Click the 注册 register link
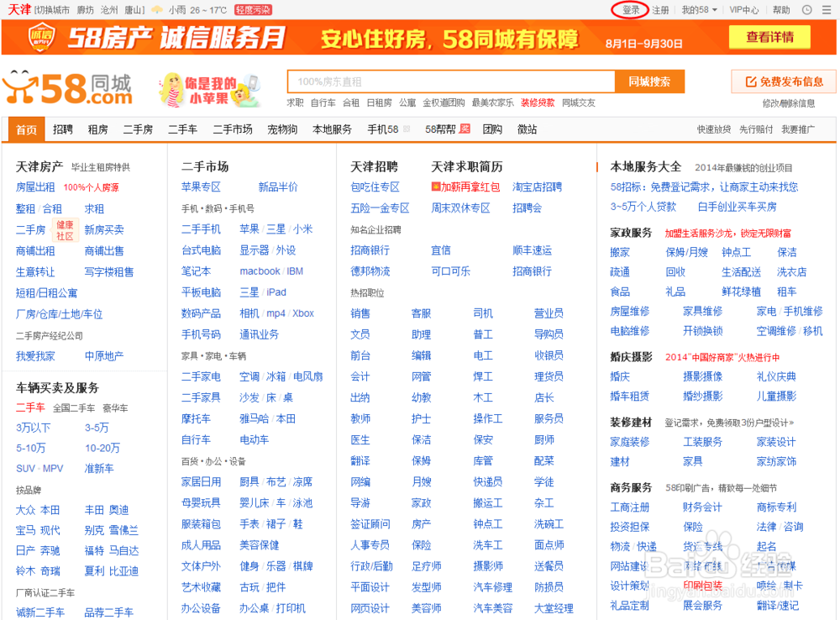The image size is (840, 620). [x=660, y=9]
